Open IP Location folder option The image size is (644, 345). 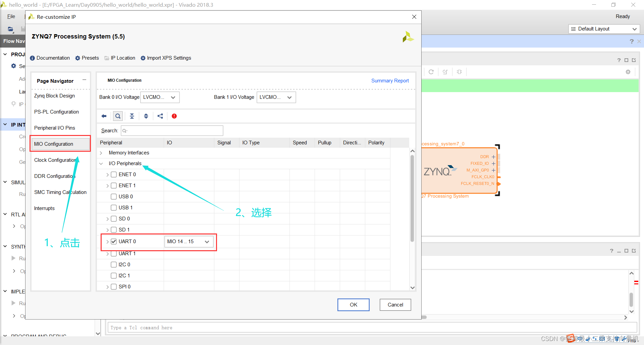(x=120, y=58)
